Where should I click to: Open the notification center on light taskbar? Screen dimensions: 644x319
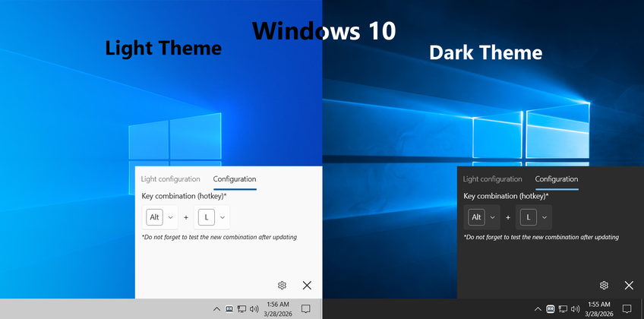point(305,308)
